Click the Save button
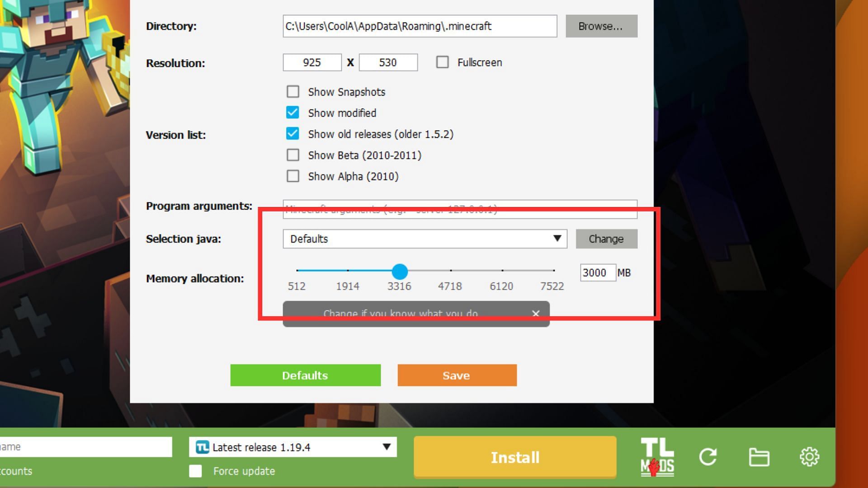The width and height of the screenshot is (868, 488). (456, 375)
